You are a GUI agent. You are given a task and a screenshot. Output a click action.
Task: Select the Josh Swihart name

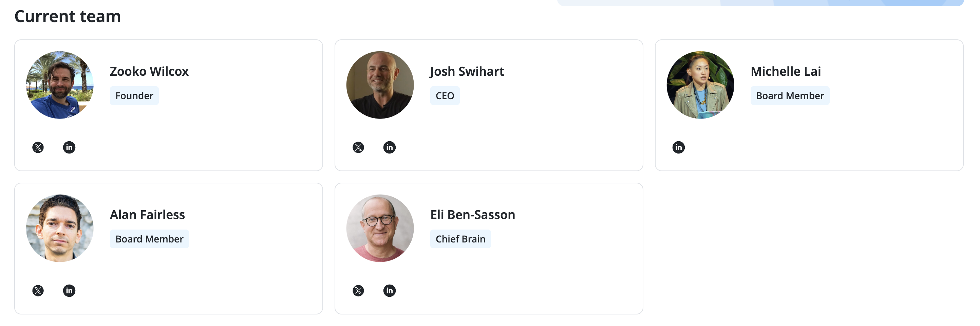(x=467, y=71)
